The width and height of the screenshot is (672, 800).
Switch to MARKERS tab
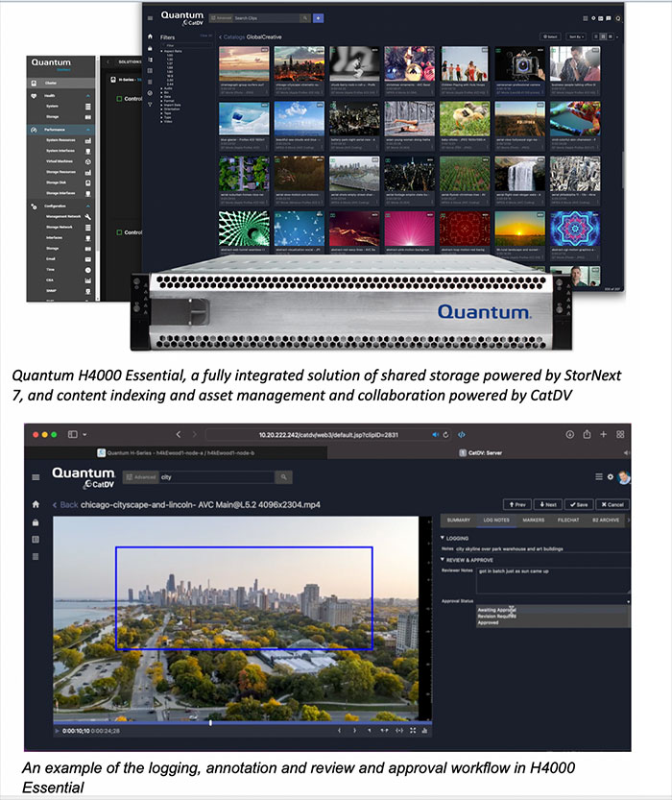click(x=534, y=520)
